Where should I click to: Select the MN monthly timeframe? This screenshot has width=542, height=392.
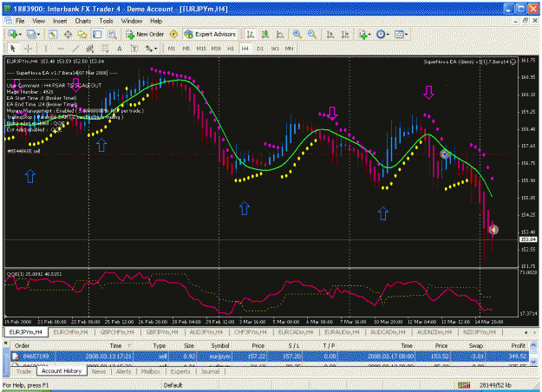click(x=290, y=49)
